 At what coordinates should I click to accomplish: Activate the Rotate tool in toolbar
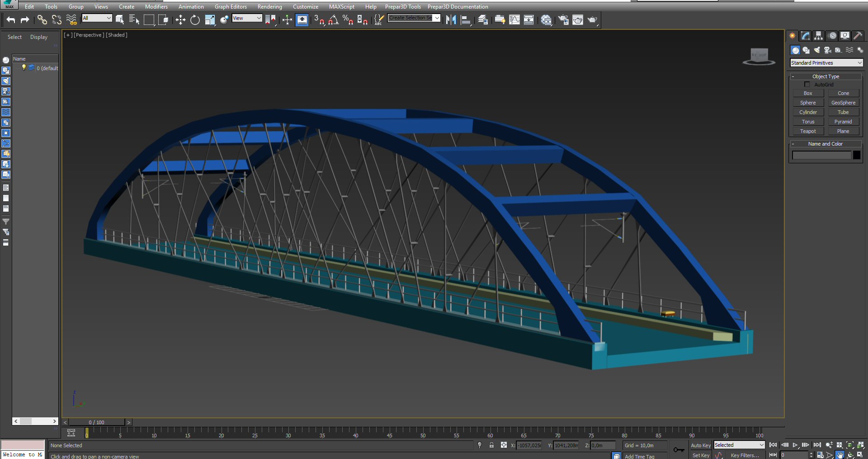[195, 20]
